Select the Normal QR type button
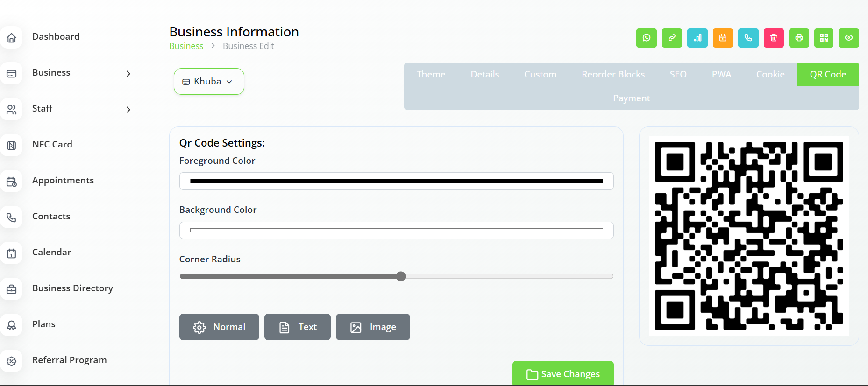The height and width of the screenshot is (386, 868). (219, 327)
